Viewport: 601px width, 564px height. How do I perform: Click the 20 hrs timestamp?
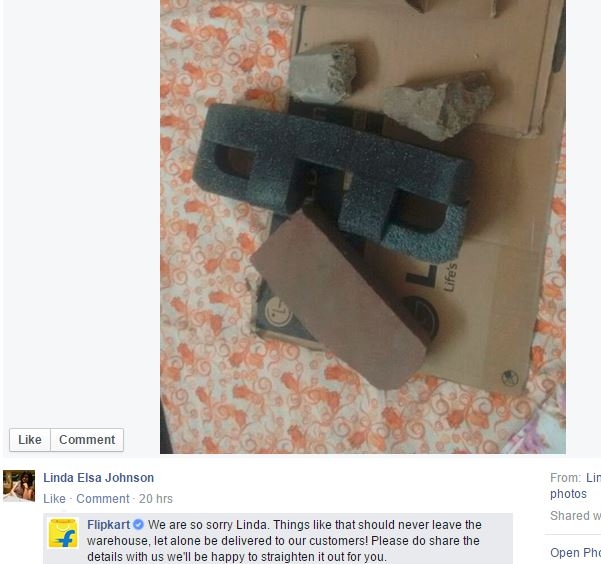click(156, 498)
